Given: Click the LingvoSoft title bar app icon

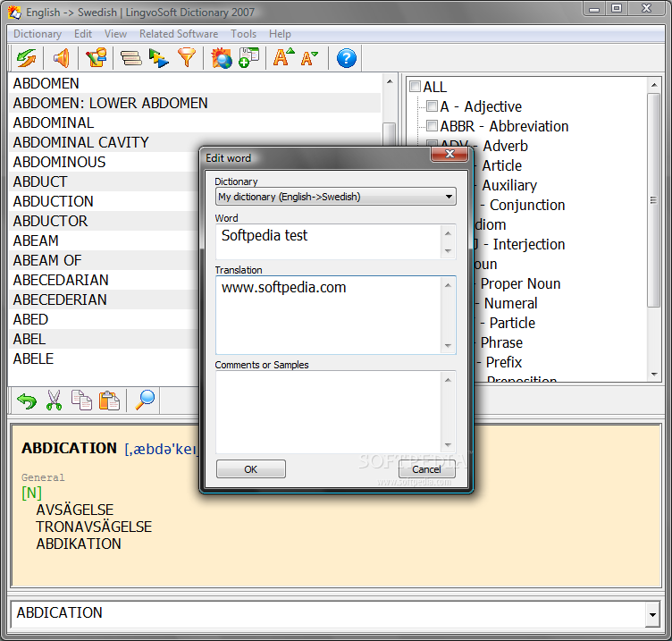Looking at the screenshot, I should pyautogui.click(x=14, y=12).
